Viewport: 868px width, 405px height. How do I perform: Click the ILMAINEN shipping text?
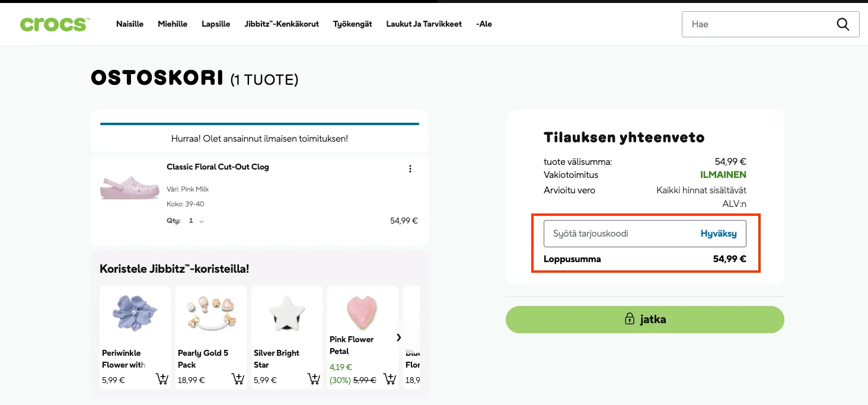click(x=723, y=175)
